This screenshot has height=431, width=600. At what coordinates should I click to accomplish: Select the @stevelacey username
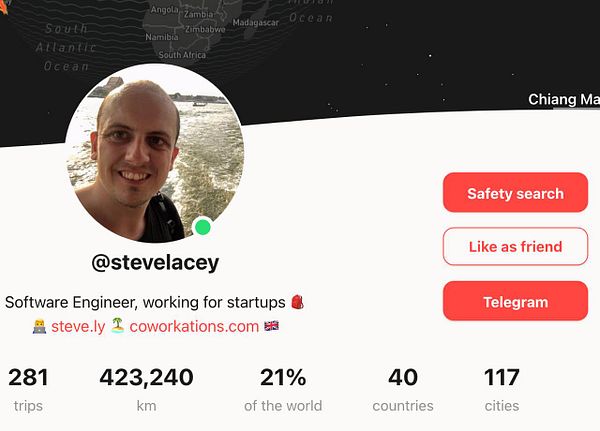pos(155,263)
